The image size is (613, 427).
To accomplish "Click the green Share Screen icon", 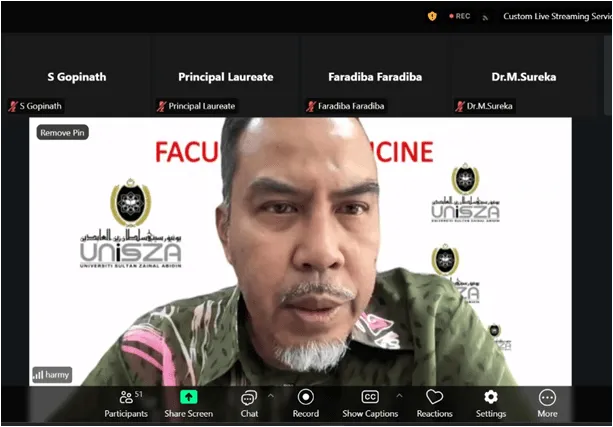I will [189, 397].
